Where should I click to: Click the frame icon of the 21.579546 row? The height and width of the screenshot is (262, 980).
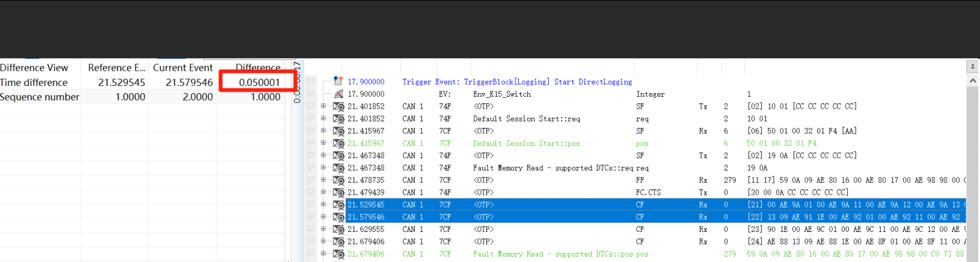point(338,217)
